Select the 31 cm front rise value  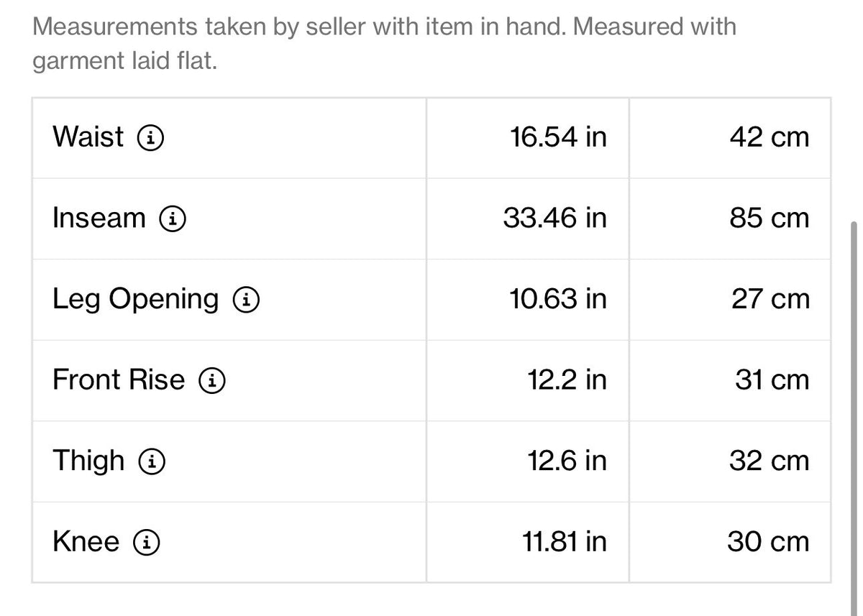point(772,380)
